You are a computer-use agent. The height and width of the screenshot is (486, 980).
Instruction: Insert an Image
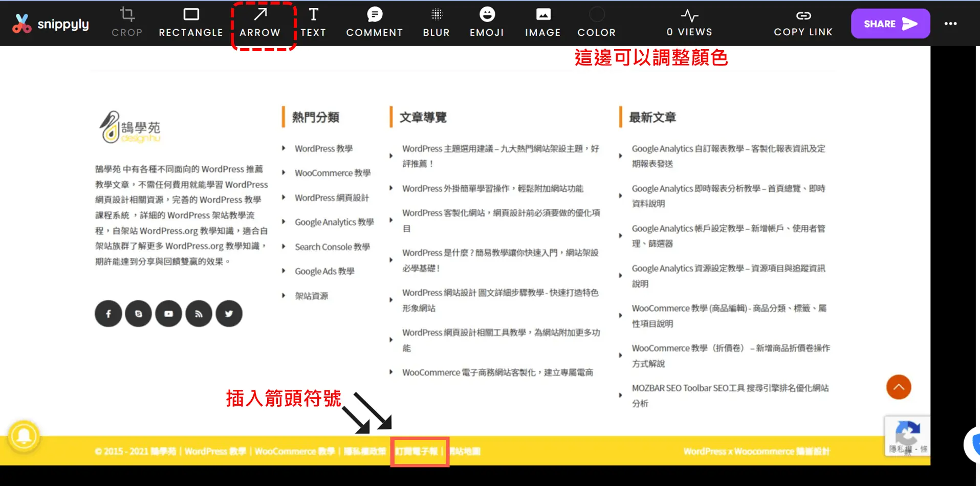[543, 23]
